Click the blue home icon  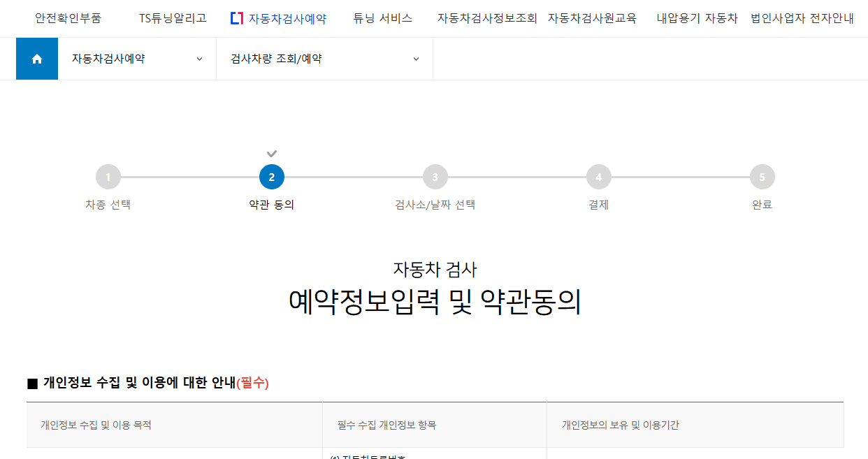(x=36, y=59)
